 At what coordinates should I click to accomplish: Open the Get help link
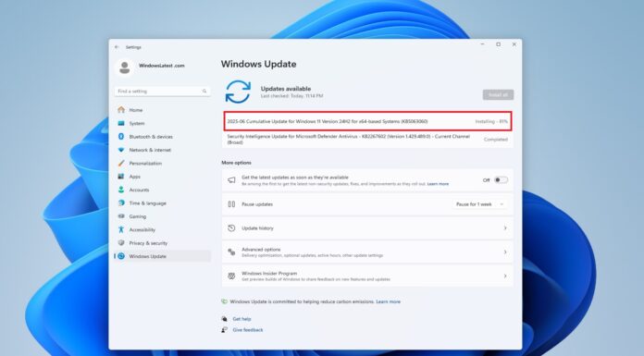[x=241, y=319]
